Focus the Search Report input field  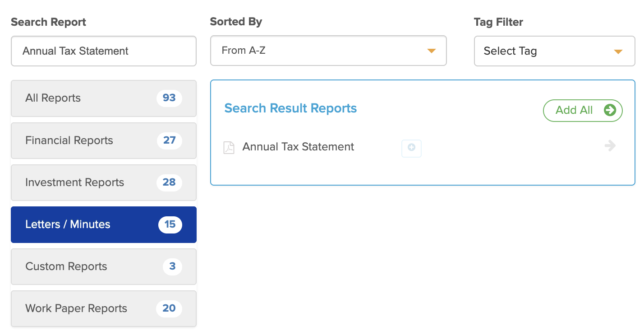pos(104,51)
